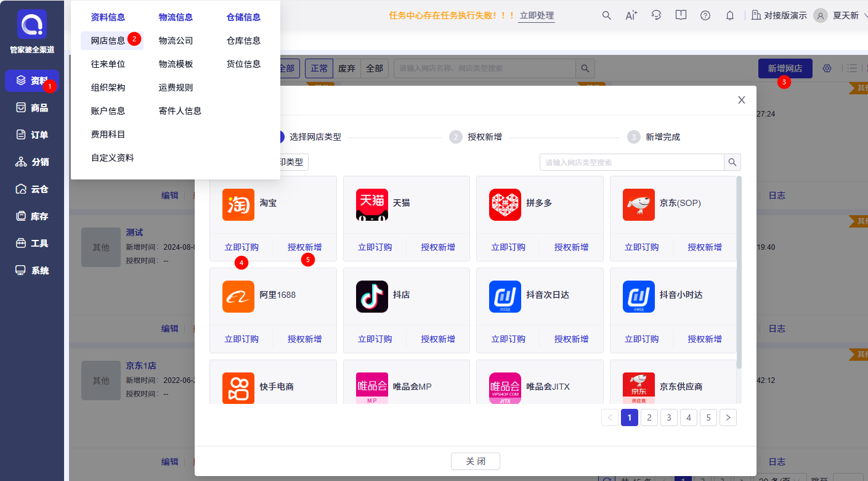Open the help question mark icon
The height and width of the screenshot is (481, 868).
click(705, 15)
